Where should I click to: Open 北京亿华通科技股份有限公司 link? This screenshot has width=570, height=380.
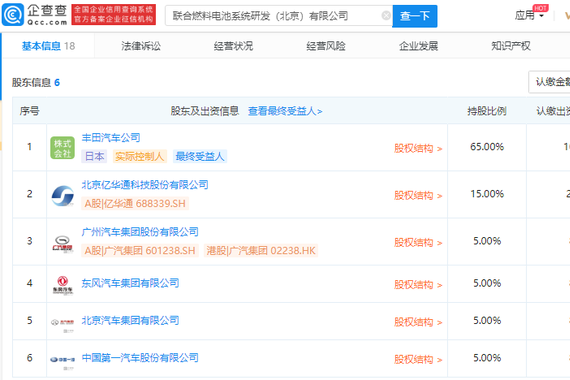click(x=145, y=185)
